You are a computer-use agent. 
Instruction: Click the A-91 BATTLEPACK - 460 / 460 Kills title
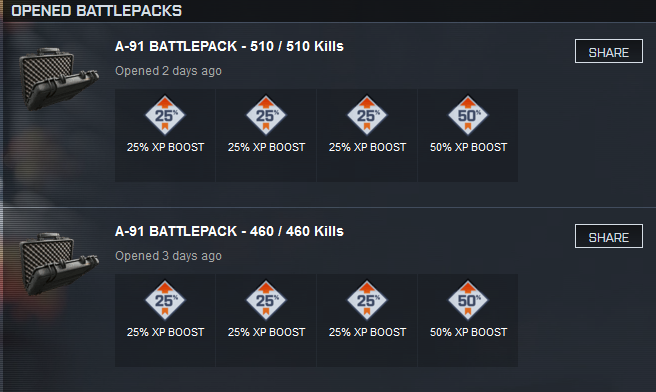click(x=229, y=231)
